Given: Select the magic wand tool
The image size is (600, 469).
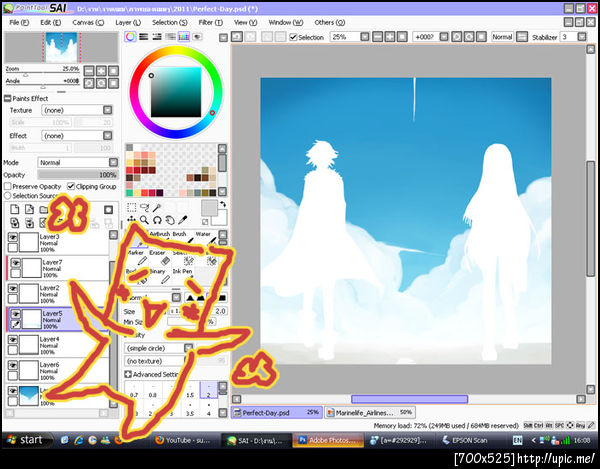Looking at the screenshot, I should (x=157, y=207).
